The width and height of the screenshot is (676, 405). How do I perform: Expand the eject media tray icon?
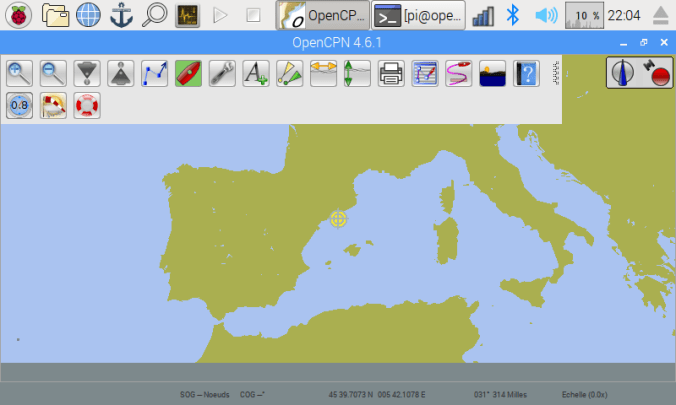point(660,15)
